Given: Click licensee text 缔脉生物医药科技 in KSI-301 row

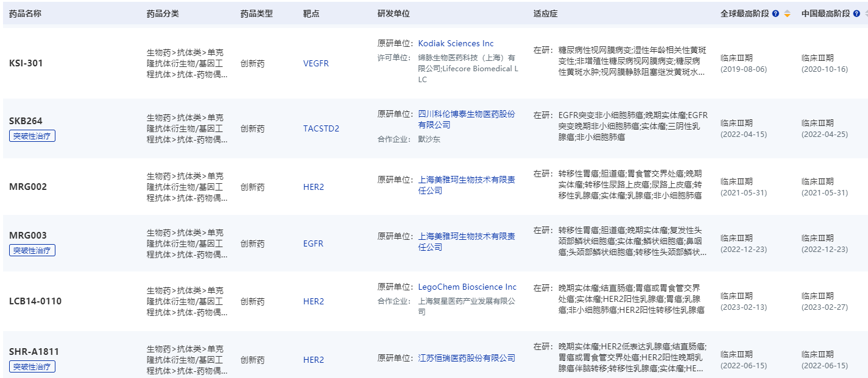Looking at the screenshot, I should click(468, 69).
